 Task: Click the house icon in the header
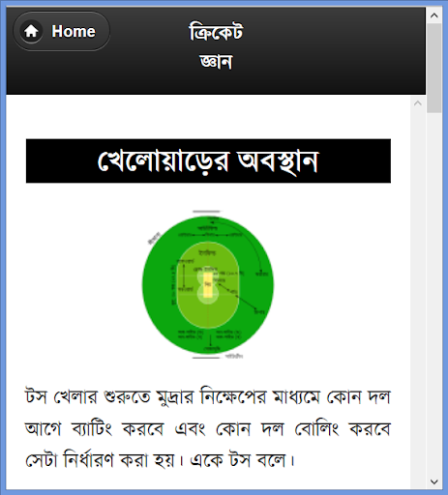click(x=31, y=31)
